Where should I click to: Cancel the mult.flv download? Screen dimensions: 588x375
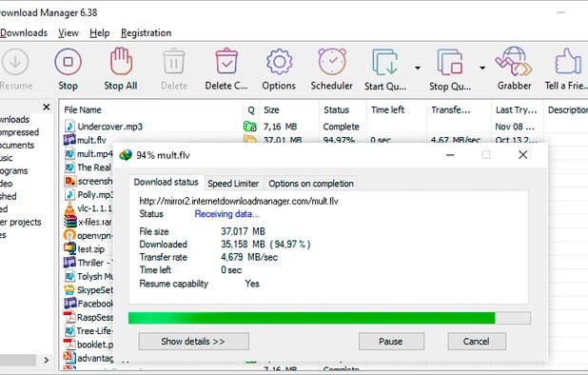tap(477, 342)
